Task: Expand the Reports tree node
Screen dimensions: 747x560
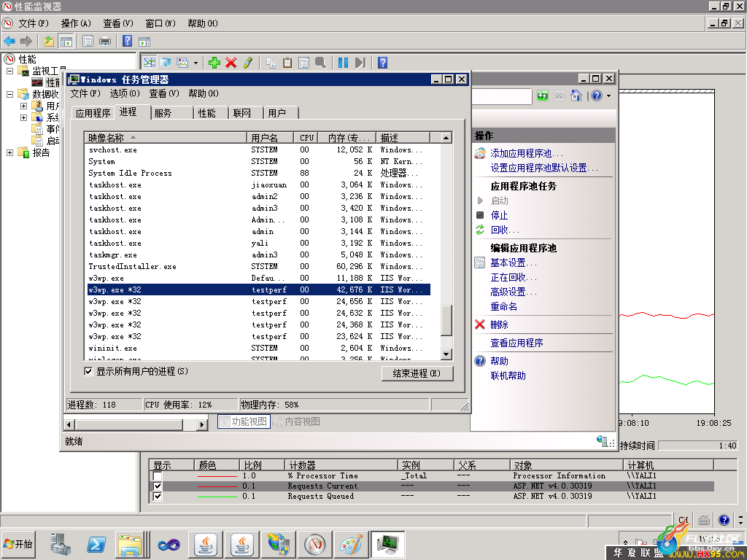Action: [x=9, y=152]
